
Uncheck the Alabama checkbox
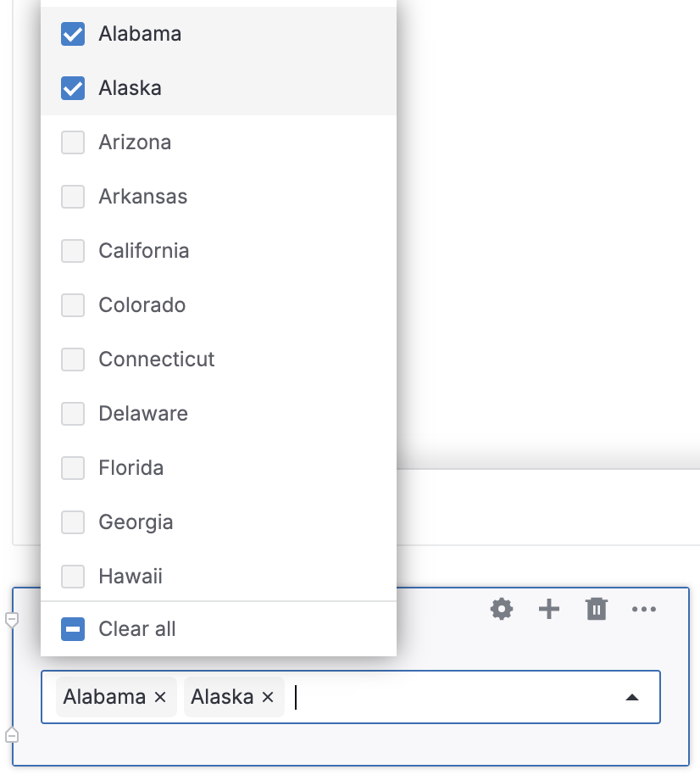73,34
